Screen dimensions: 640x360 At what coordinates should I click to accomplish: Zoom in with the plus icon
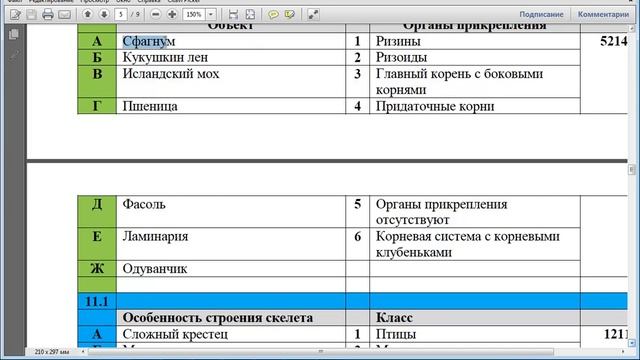[x=172, y=15]
